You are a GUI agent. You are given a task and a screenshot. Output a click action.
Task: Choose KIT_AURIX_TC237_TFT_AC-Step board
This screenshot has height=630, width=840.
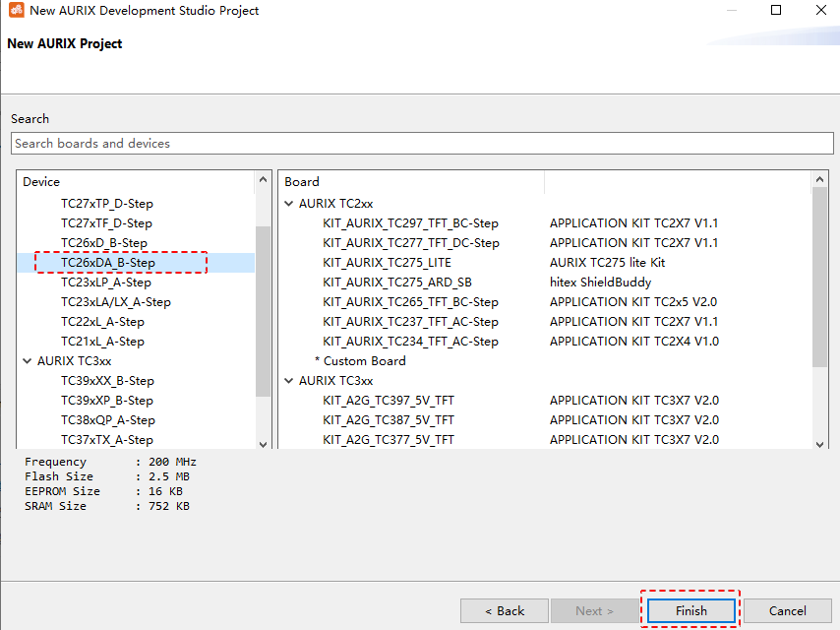[x=410, y=322]
